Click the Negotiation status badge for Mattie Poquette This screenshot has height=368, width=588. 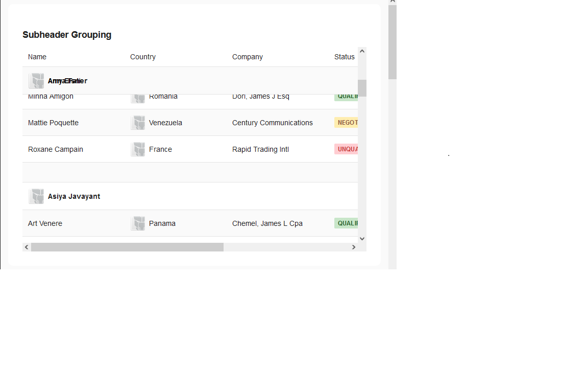[x=346, y=123]
